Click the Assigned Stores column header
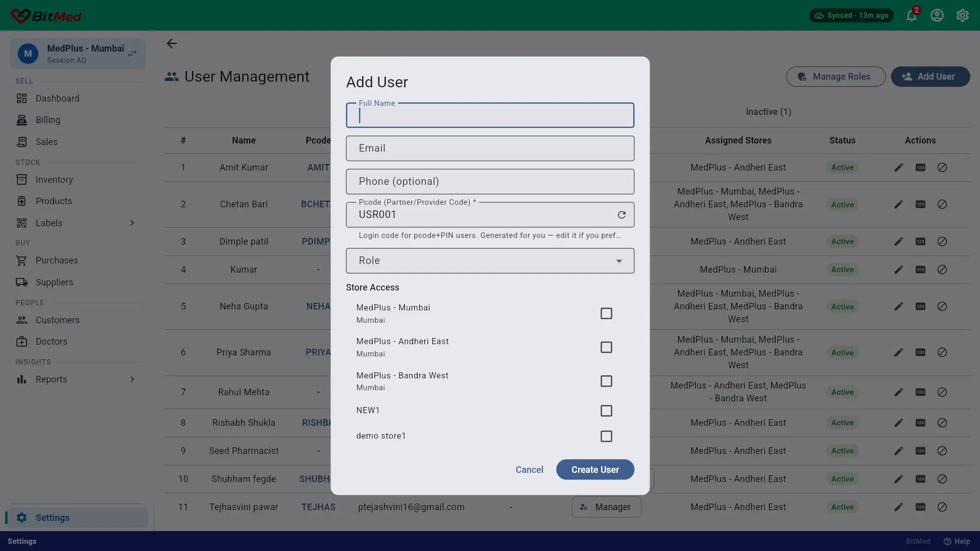This screenshot has width=980, height=551. click(738, 140)
